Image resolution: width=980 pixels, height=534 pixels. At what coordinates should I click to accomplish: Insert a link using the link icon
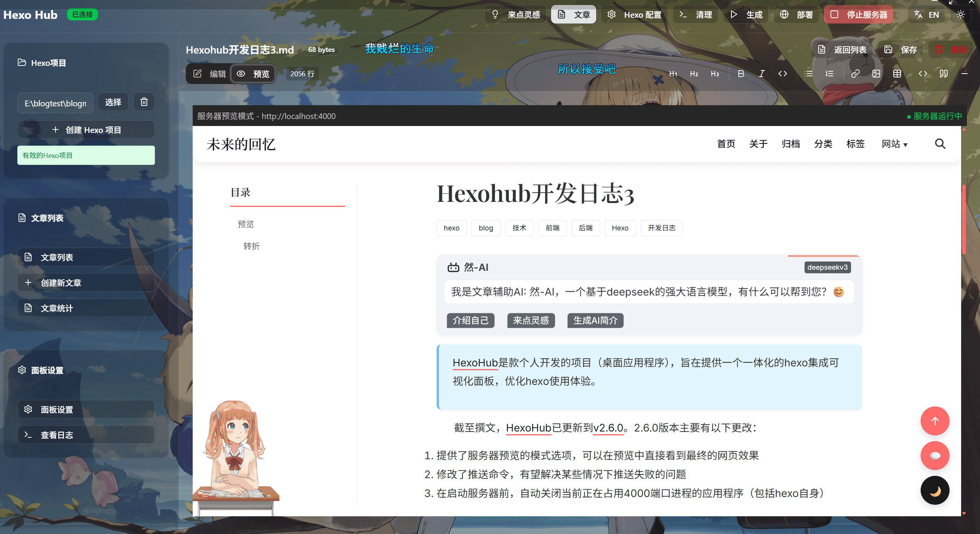855,74
